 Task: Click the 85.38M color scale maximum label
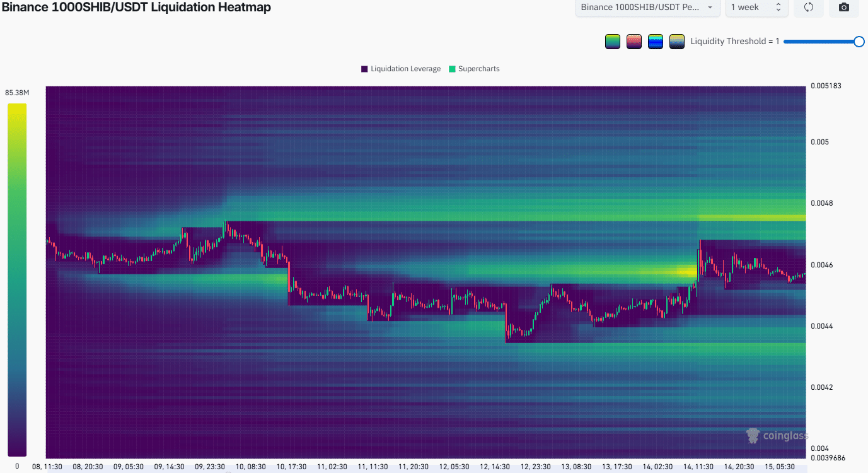coord(17,93)
